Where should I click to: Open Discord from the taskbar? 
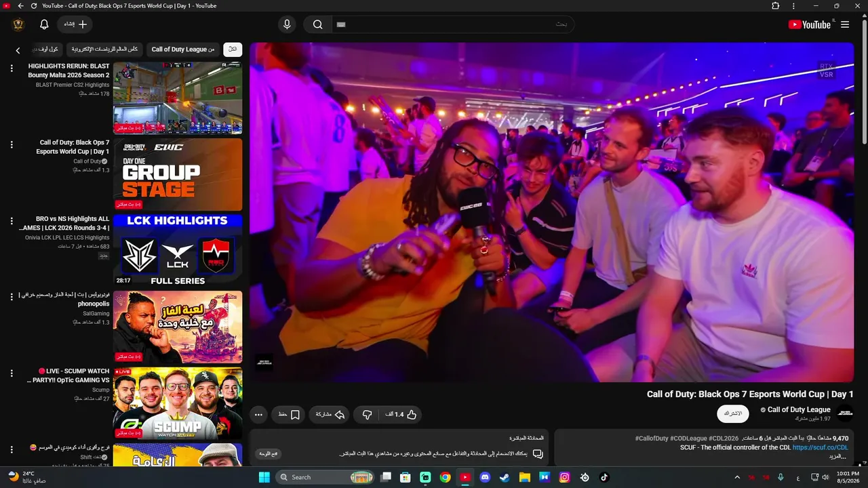tap(485, 477)
